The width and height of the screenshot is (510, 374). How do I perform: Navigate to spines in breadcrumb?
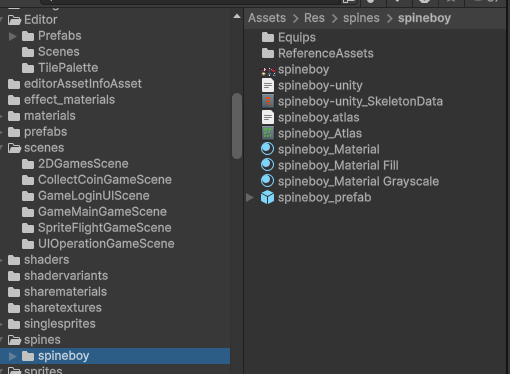[361, 18]
